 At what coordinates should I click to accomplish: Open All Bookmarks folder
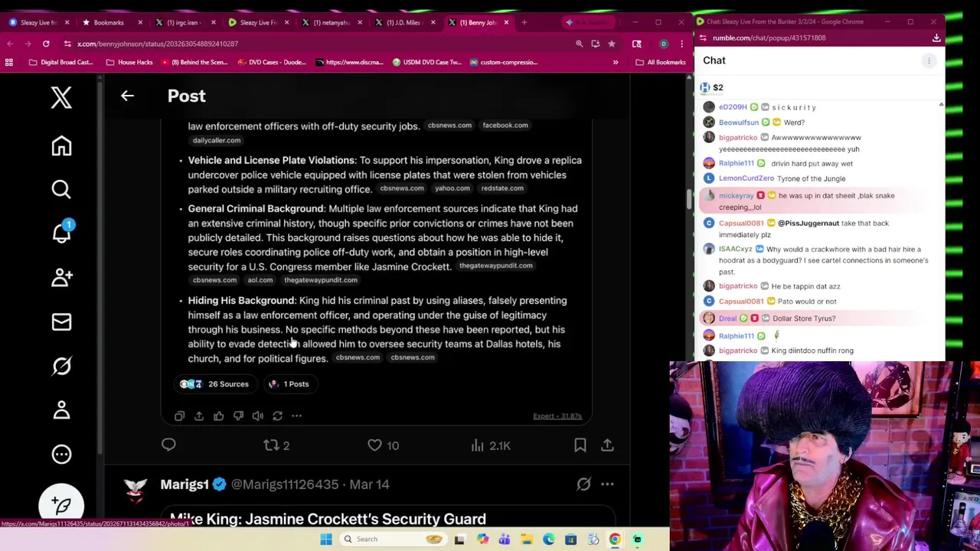click(x=661, y=62)
